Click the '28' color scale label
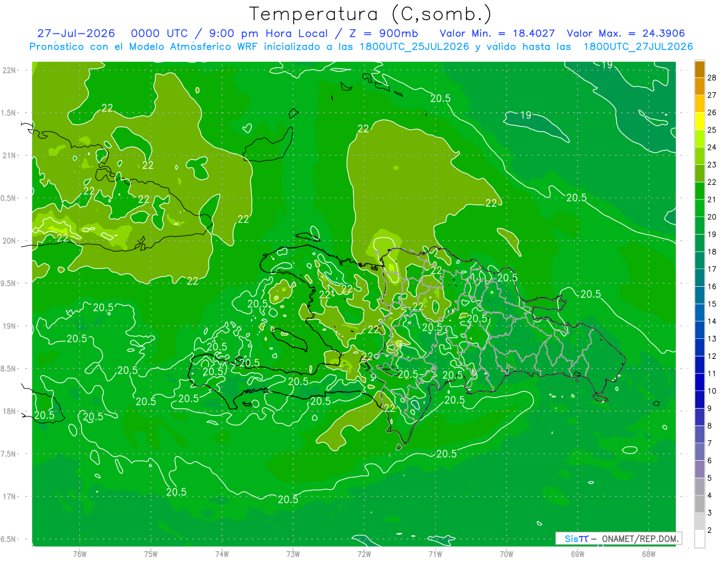 click(712, 78)
